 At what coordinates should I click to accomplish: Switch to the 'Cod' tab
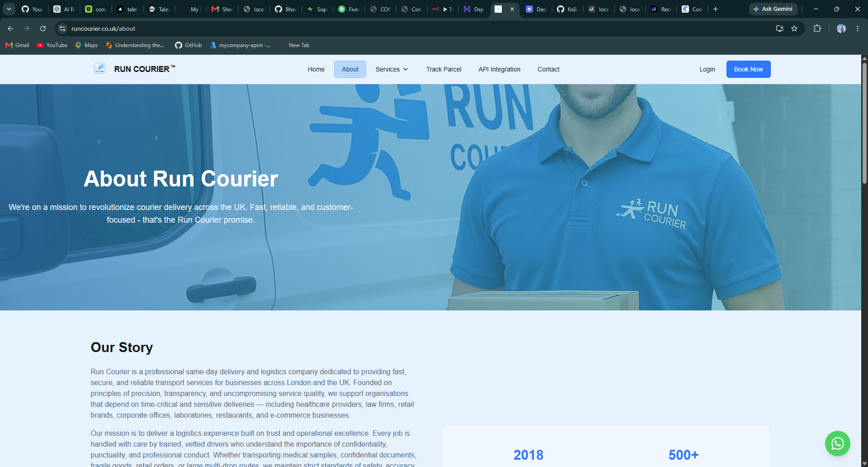pos(692,9)
